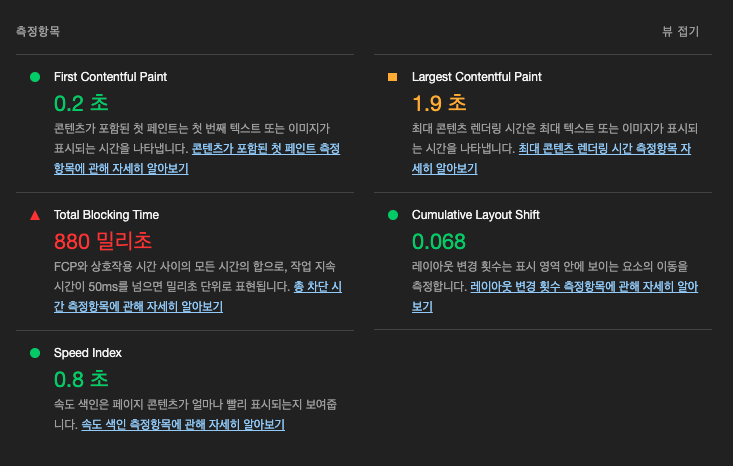Click the 880 밀리초 value
Image resolution: width=733 pixels, height=466 pixels.
[x=103, y=241]
